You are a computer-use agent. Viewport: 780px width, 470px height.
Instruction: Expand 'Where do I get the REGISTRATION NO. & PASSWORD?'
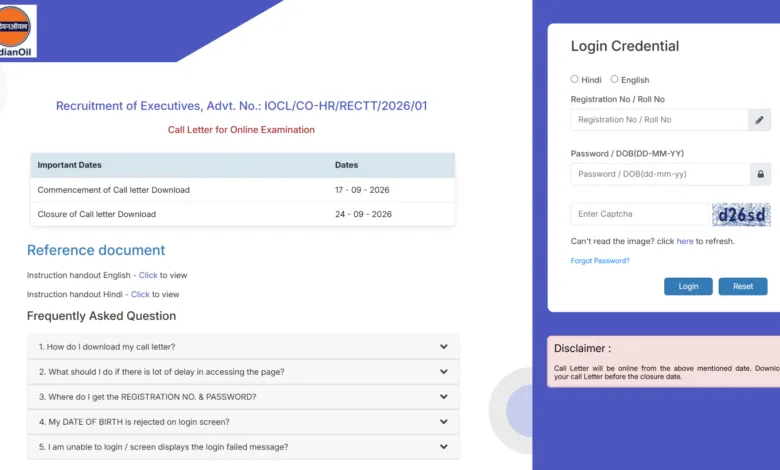tap(243, 397)
